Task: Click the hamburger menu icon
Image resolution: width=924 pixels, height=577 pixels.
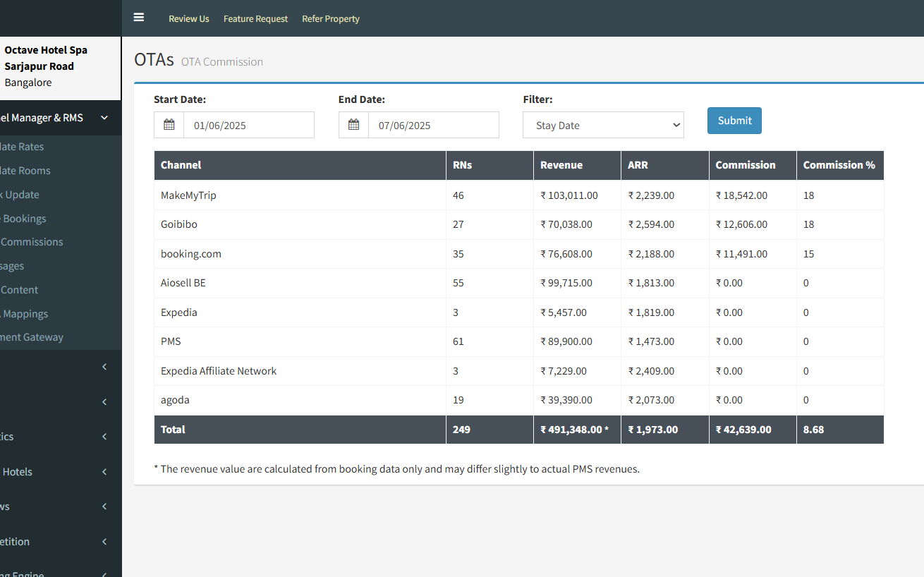Action: [139, 18]
